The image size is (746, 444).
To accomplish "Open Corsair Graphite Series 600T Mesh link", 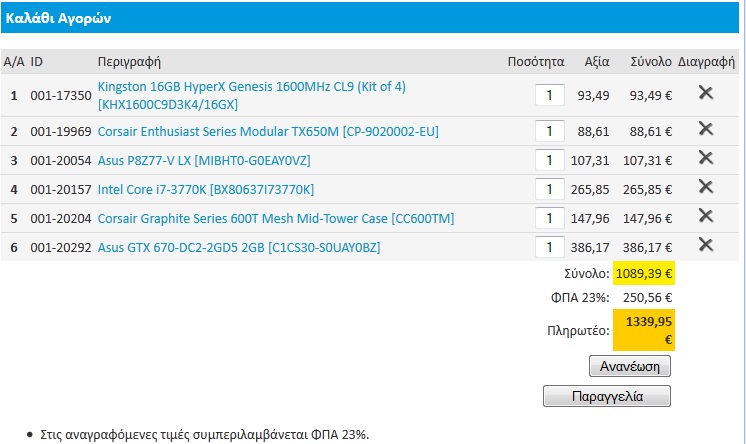I will pyautogui.click(x=276, y=218).
